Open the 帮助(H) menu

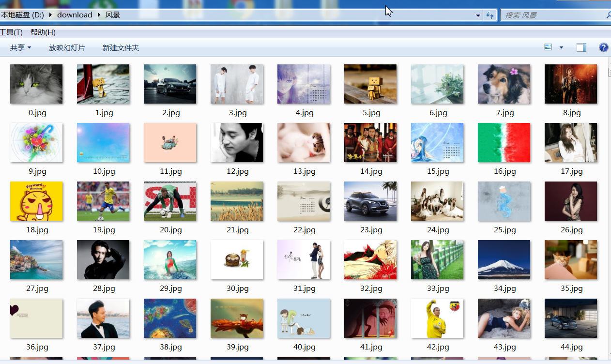tap(43, 32)
